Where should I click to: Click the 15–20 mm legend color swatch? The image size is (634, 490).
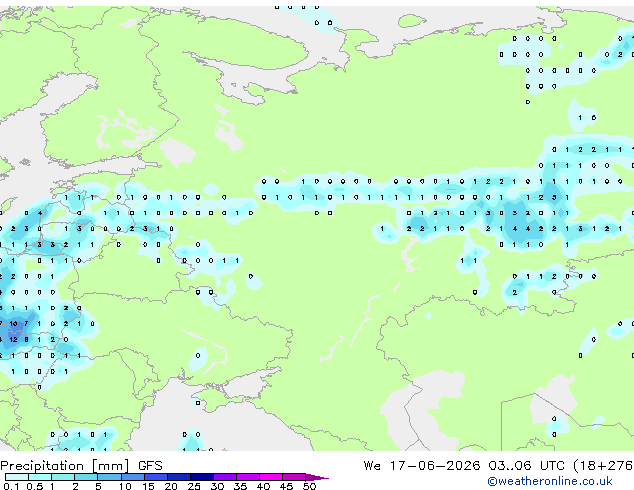click(x=156, y=477)
